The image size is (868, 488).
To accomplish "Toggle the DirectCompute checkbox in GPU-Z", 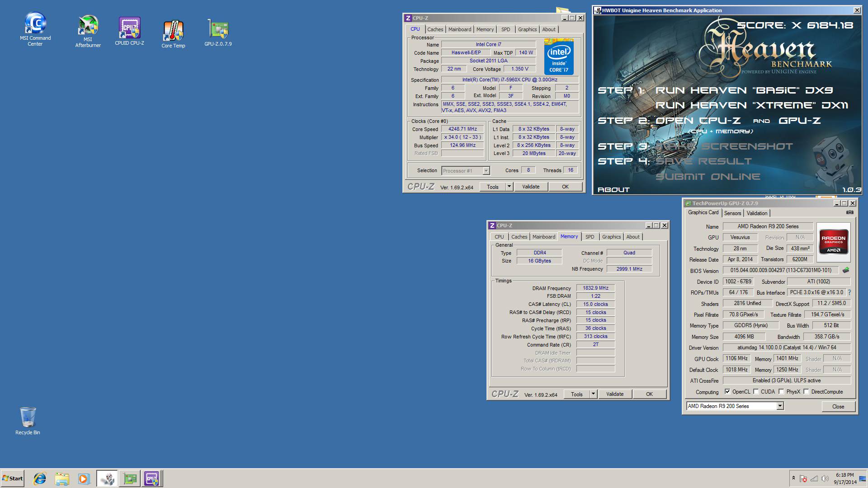I will point(806,392).
